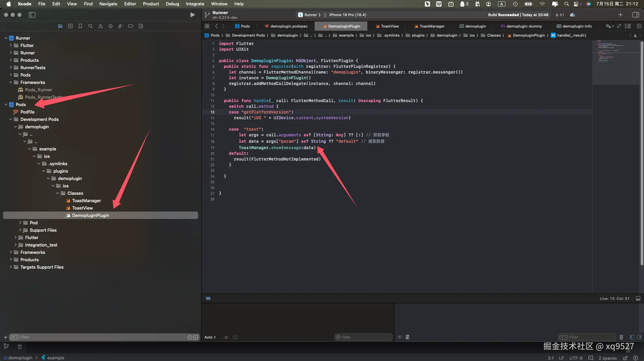Screen dimensions: 644x361
Task: Show the Project navigator folder icon
Action: pos(60,26)
